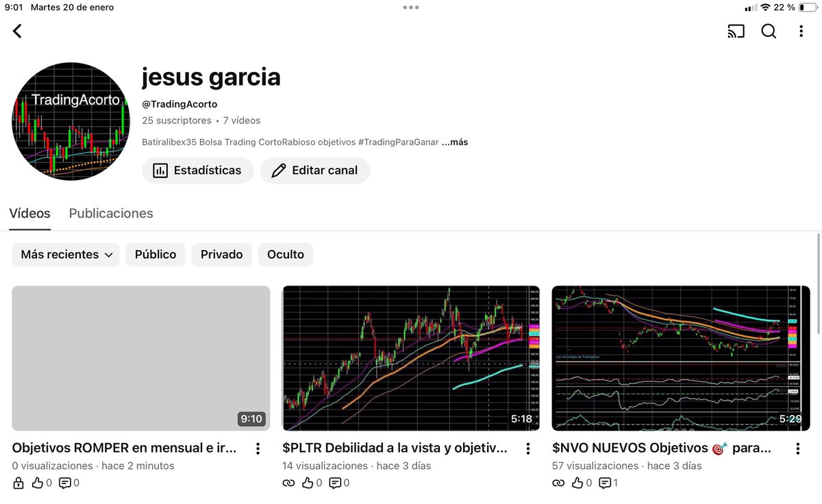The width and height of the screenshot is (822, 504).
Task: Tap the 9:01 clock in status bar
Action: pos(14,8)
